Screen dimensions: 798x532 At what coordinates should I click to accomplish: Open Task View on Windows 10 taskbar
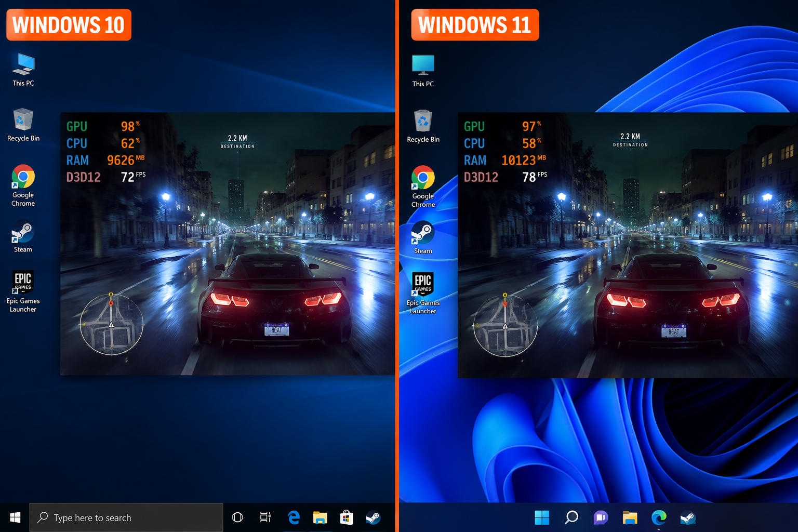click(265, 517)
